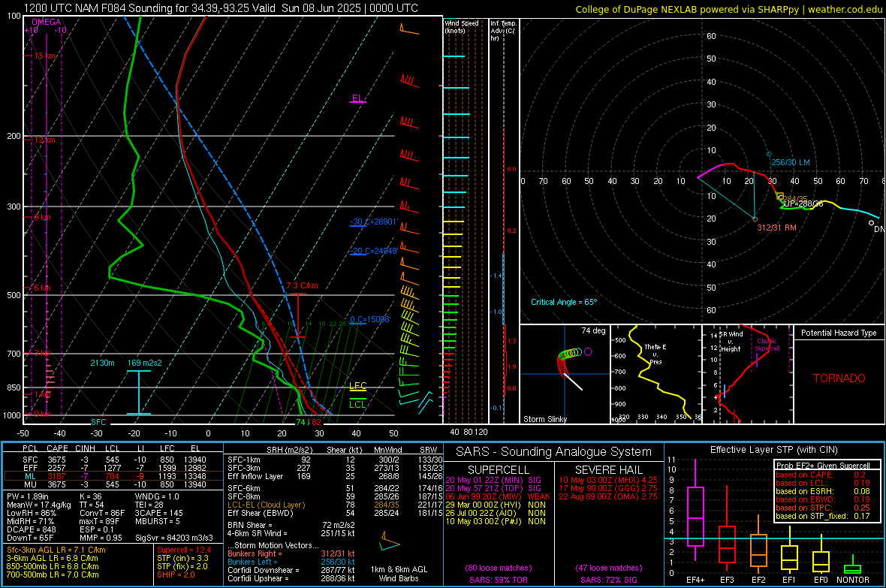
Task: Click the SHIP = 2.0 value
Action: tap(176, 574)
